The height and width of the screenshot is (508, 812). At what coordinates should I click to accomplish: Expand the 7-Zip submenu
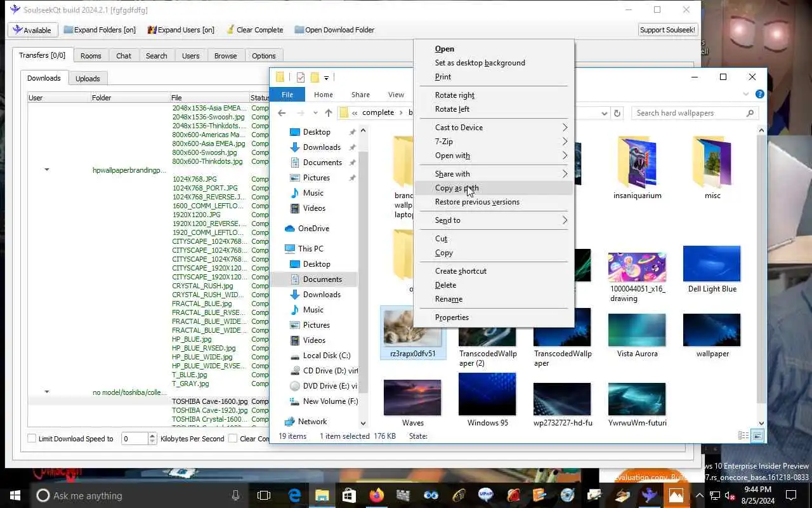[494, 142]
